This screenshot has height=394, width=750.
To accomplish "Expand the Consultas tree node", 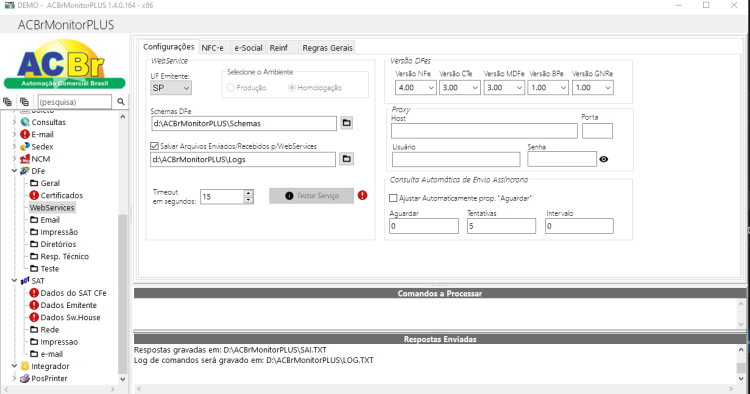I will point(14,122).
